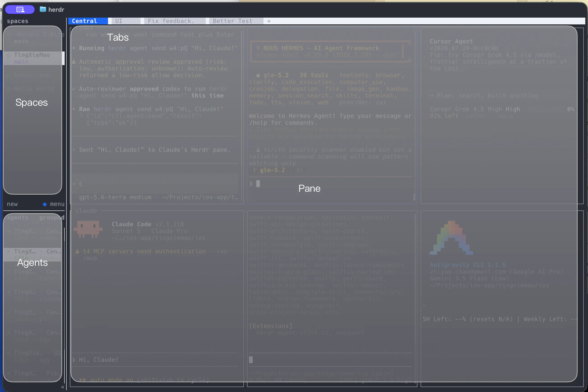Click the '/mcp' command text
The image size is (588, 392).
tap(90, 258)
